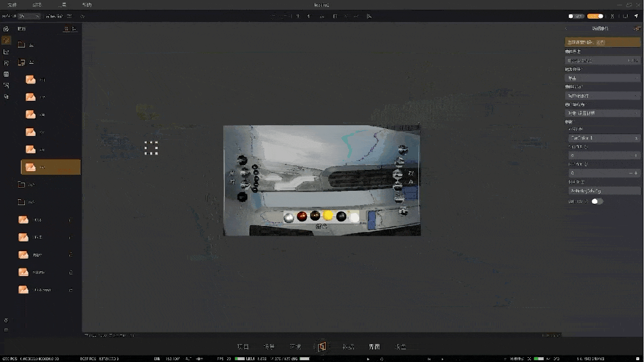Click the red icon in right panel header
644x362 pixels.
coord(636,29)
